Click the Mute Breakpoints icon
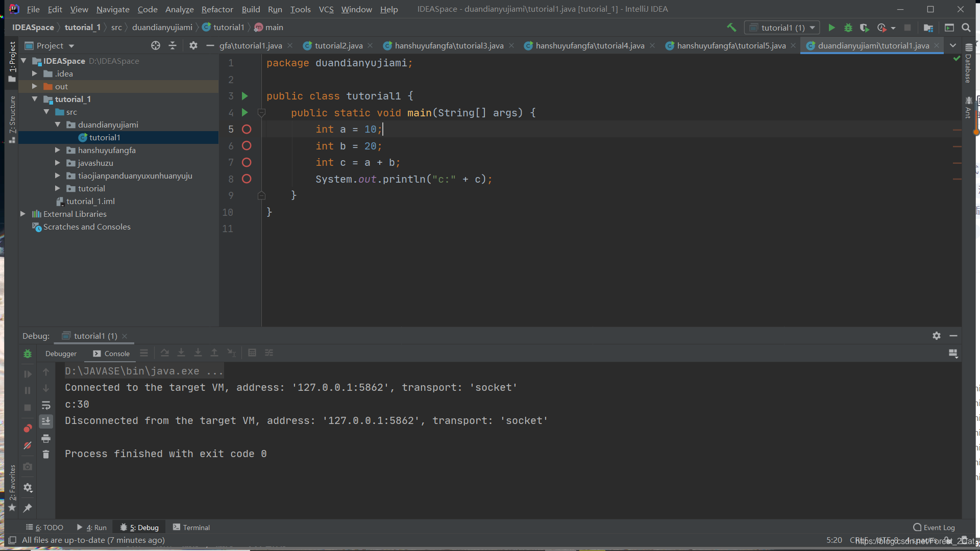This screenshot has width=980, height=551. tap(28, 444)
